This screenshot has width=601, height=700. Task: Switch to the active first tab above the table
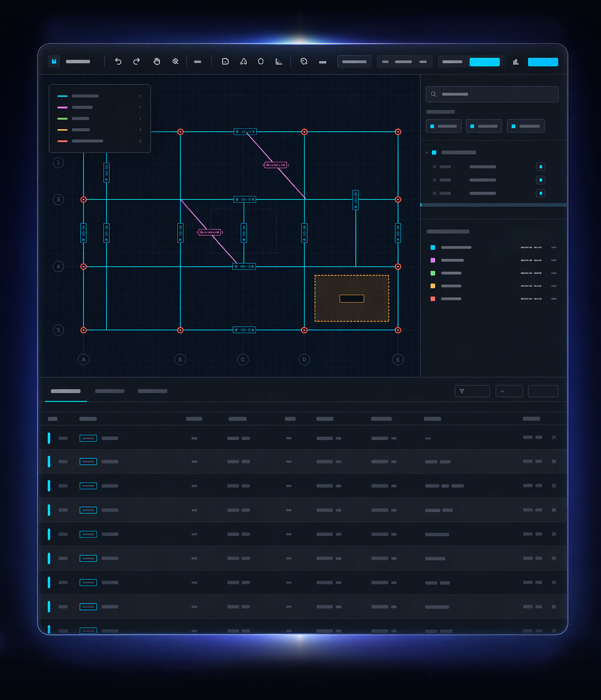click(x=66, y=391)
